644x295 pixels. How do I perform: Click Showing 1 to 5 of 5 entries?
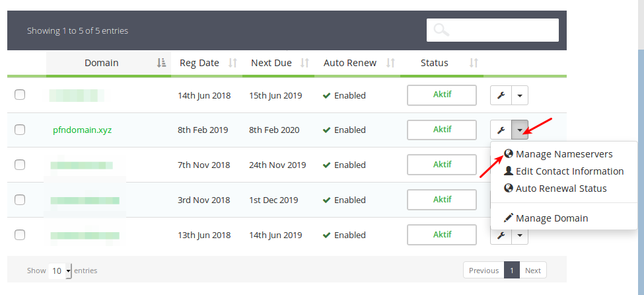tap(78, 31)
